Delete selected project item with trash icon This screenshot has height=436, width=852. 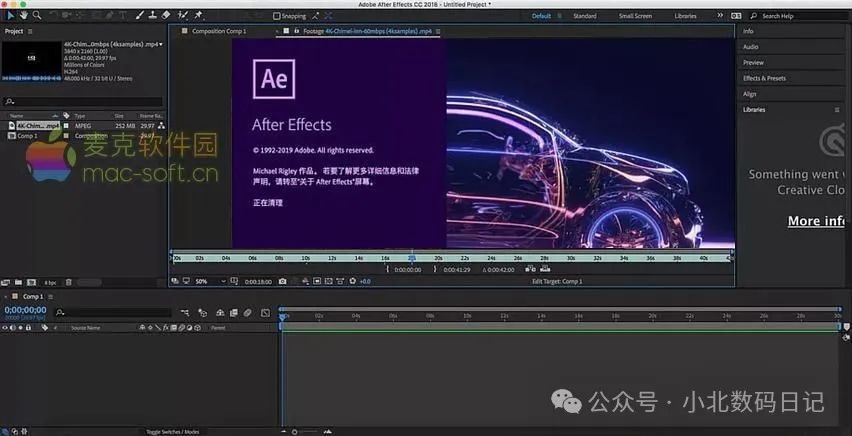[68, 282]
